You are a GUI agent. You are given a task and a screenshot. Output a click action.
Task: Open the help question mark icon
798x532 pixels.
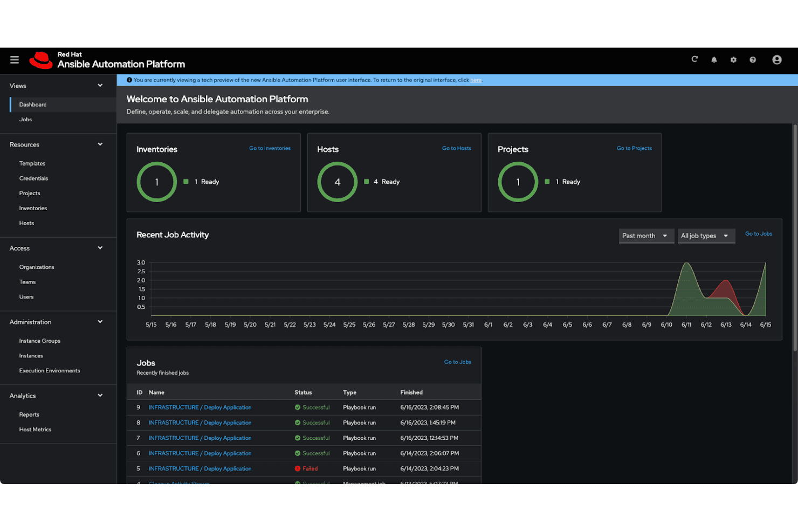(x=753, y=60)
